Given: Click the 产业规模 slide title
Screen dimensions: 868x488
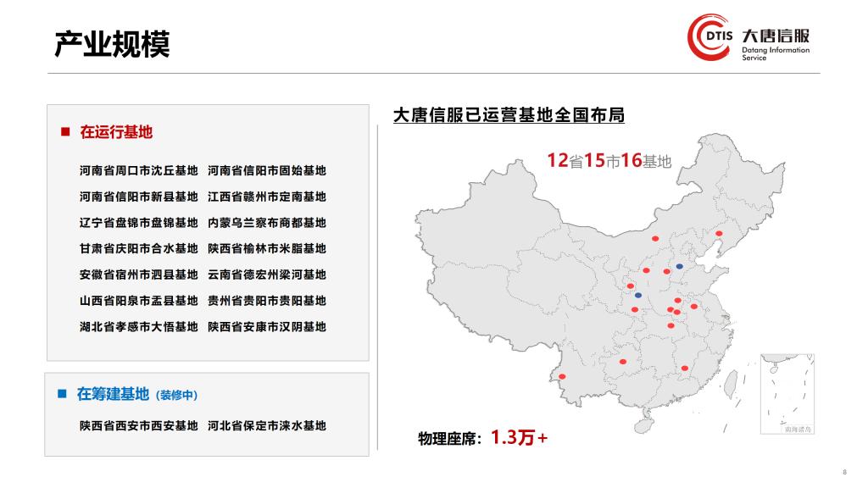Looking at the screenshot, I should point(112,42).
